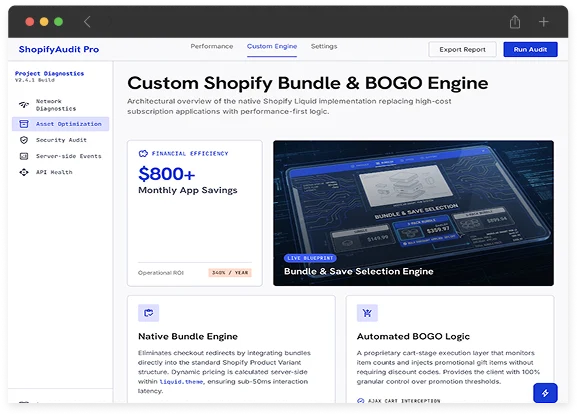The height and width of the screenshot is (416, 579).
Task: Click the Export Report button
Action: coord(462,49)
